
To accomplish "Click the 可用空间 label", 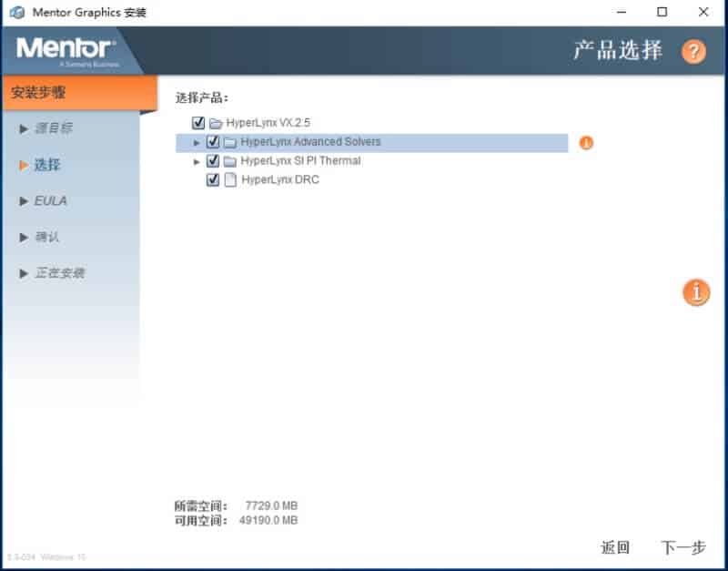I will tap(201, 521).
